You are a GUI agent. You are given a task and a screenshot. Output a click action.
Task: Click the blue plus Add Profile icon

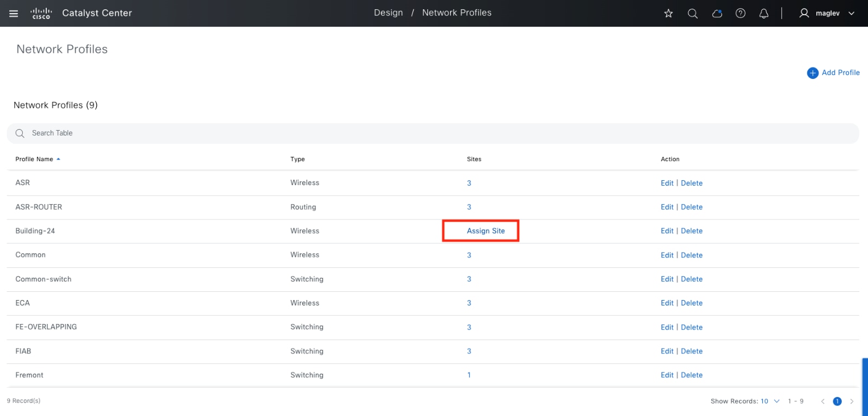(x=812, y=73)
